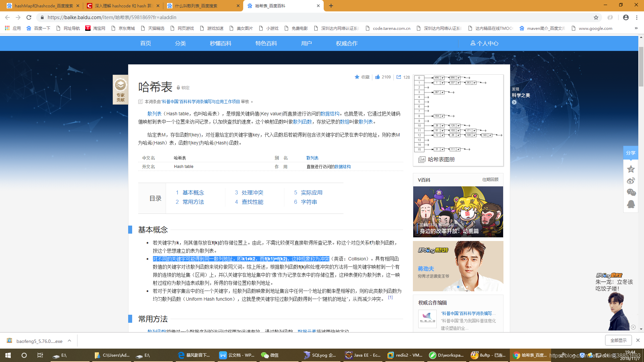Click the 科普中国 百科科学词条编写 link
This screenshot has height=362, width=644.
(x=201, y=102)
